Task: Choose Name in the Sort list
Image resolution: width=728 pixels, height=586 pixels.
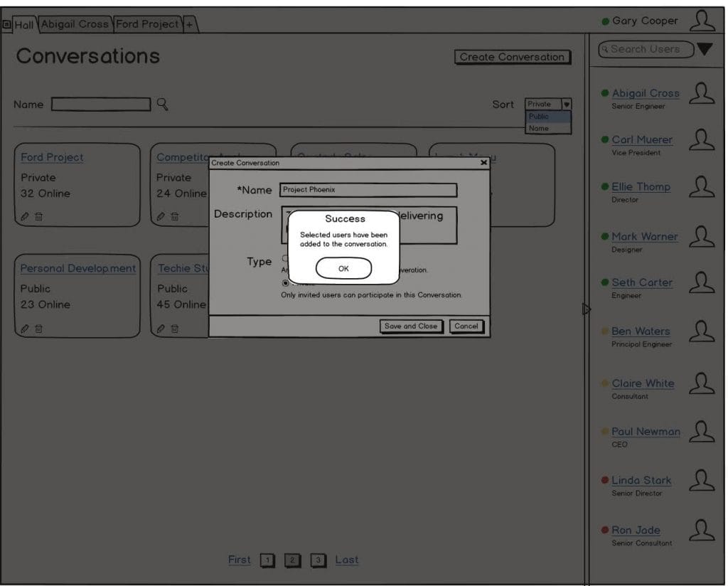Action: click(x=548, y=128)
